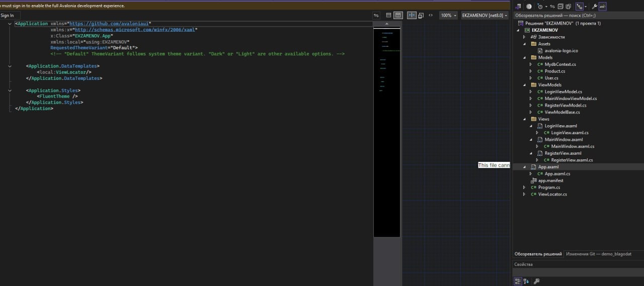Toggle the horizontal split view button in designer

point(388,16)
